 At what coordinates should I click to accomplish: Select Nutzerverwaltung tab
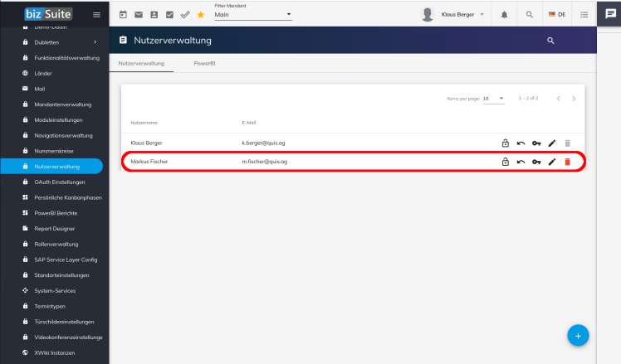pyautogui.click(x=141, y=63)
